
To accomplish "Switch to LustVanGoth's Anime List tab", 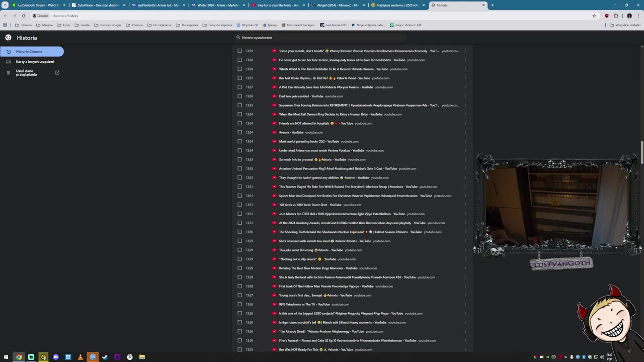I will (158, 5).
